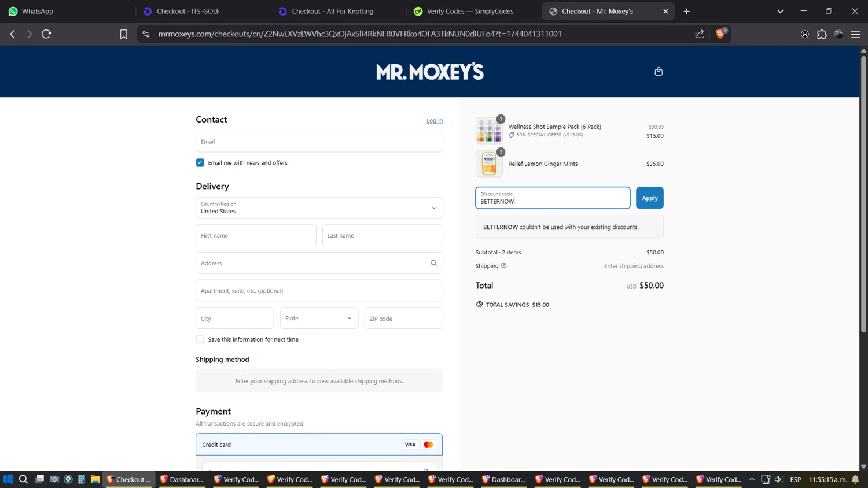This screenshot has height=488, width=868.
Task: Click the address search magnifier icon
Action: click(433, 263)
